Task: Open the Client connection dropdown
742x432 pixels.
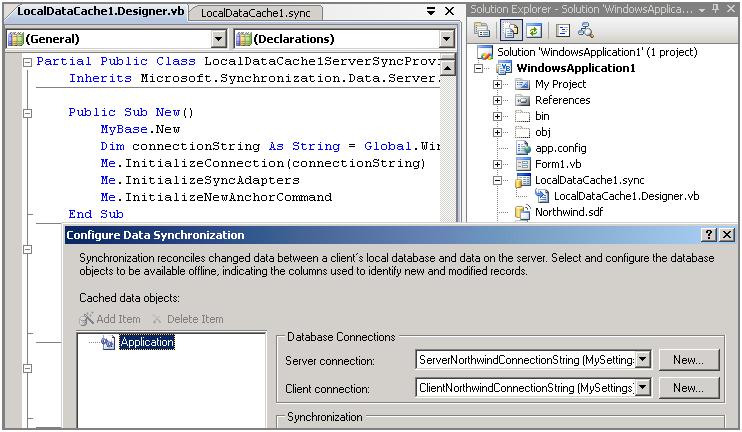Action: click(x=643, y=388)
